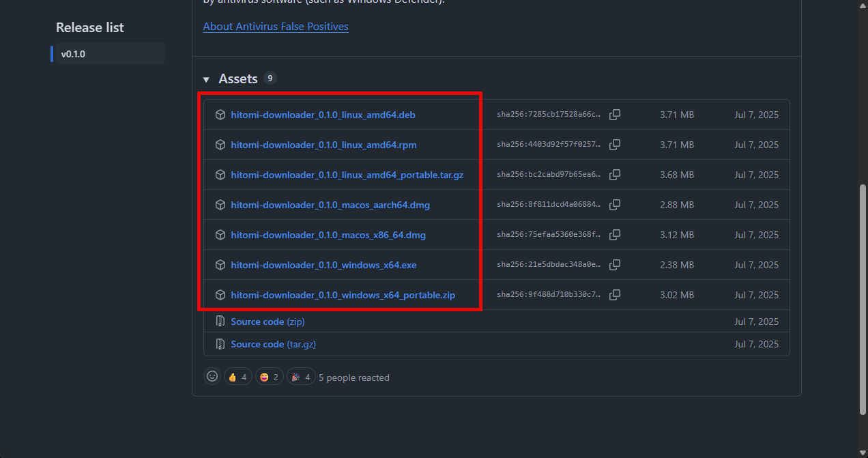Copy sha256 hash for macos_aarch64.dmg asset
The width and height of the screenshot is (868, 458).
coord(615,205)
